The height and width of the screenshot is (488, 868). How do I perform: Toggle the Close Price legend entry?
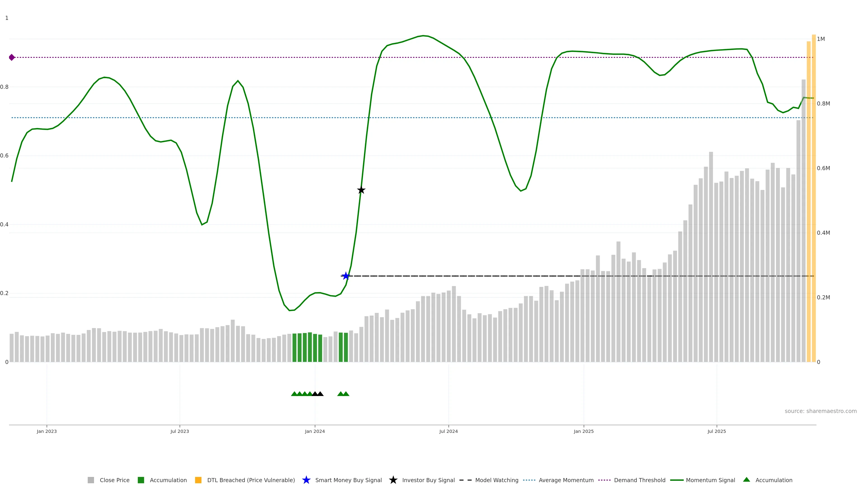(115, 480)
